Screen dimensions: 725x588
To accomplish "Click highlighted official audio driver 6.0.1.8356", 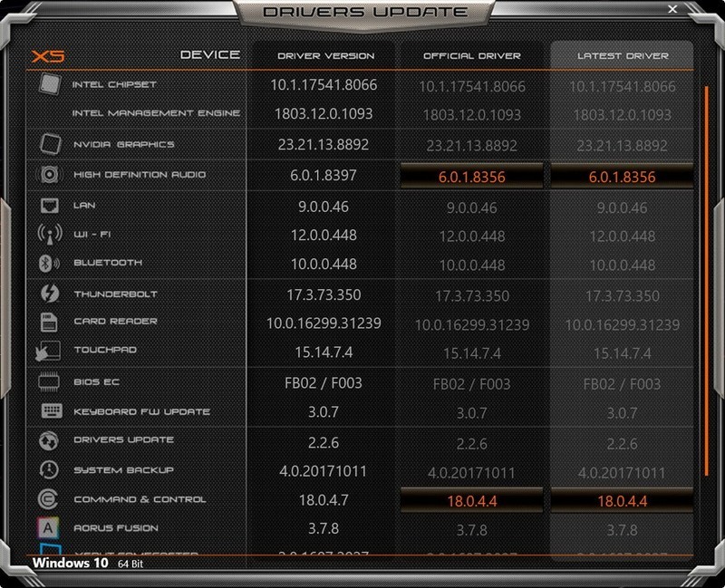I will point(471,177).
